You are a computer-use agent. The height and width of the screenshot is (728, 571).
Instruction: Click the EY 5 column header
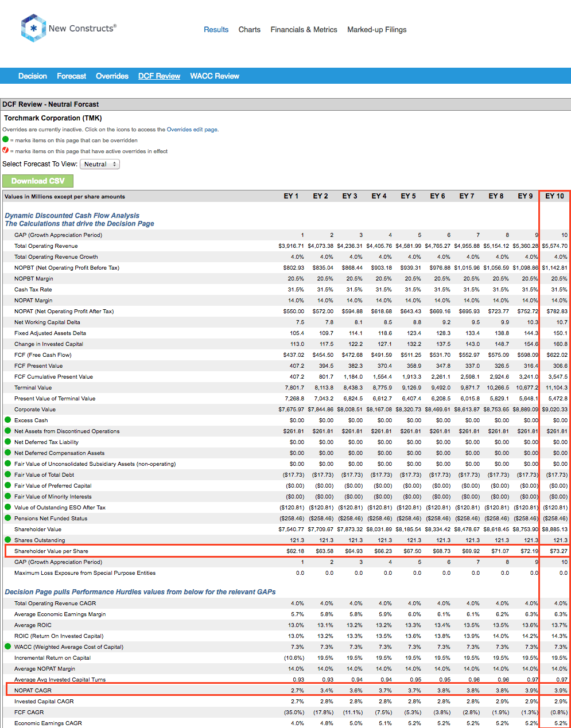click(408, 196)
